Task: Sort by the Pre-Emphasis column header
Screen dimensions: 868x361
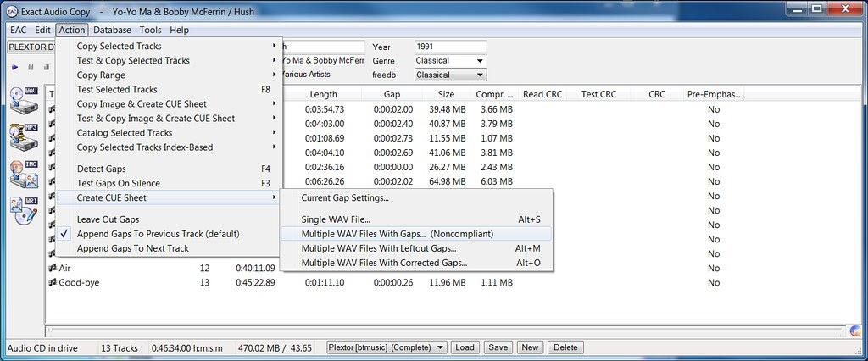Action: (x=714, y=95)
